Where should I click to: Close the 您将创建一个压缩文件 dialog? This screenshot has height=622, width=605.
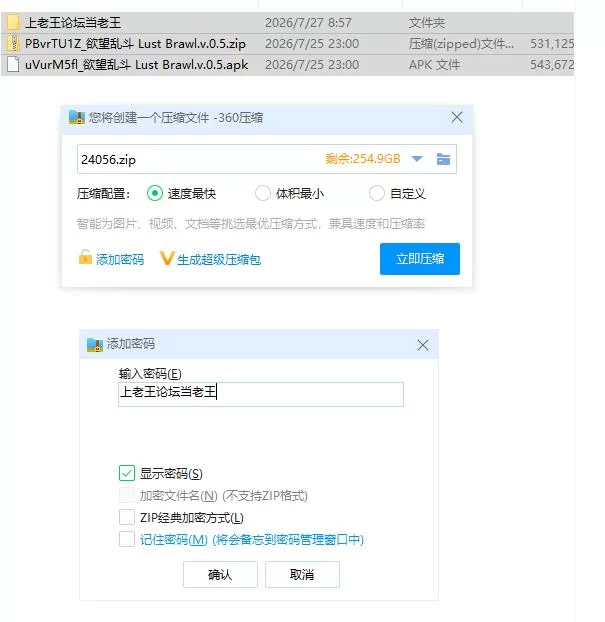(457, 117)
